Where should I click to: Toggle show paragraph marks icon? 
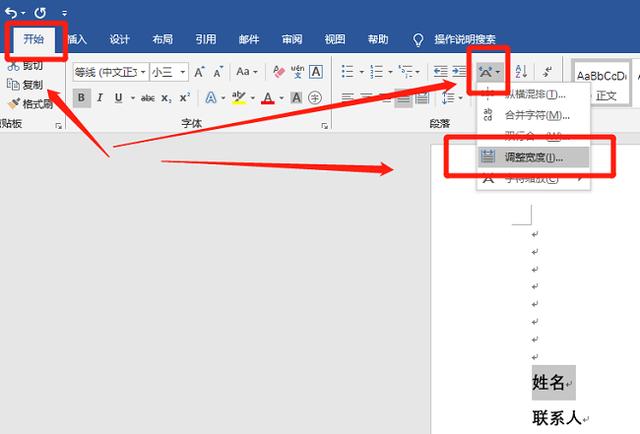[547, 72]
